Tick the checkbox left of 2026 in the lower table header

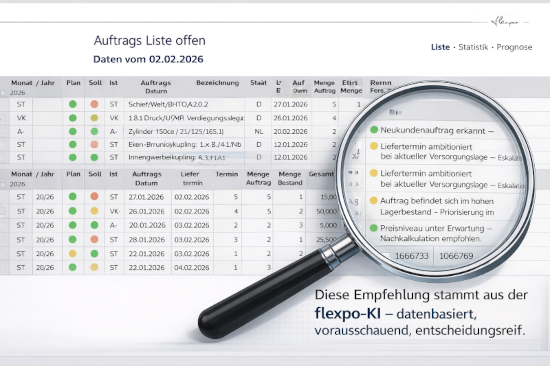3,185
